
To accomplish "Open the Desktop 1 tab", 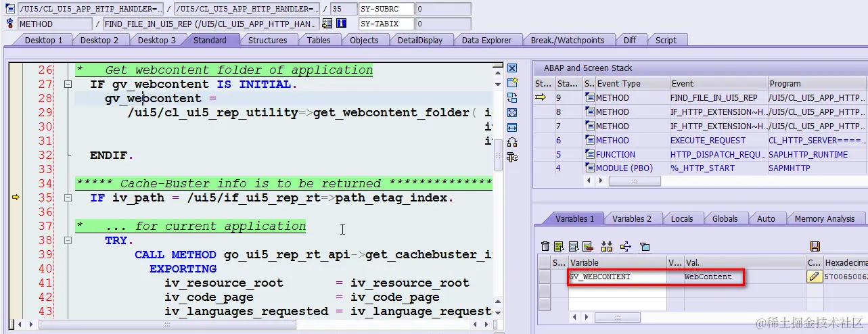I will (43, 40).
